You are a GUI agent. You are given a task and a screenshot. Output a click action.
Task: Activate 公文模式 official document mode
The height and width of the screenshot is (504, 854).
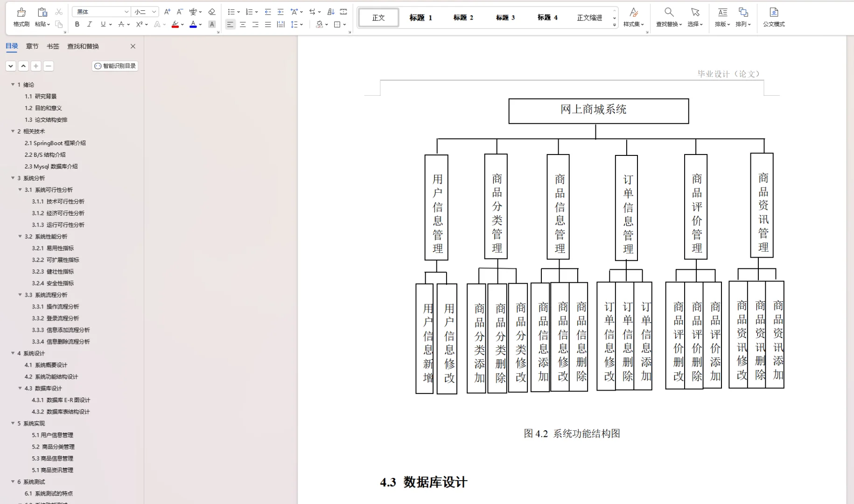(x=774, y=17)
